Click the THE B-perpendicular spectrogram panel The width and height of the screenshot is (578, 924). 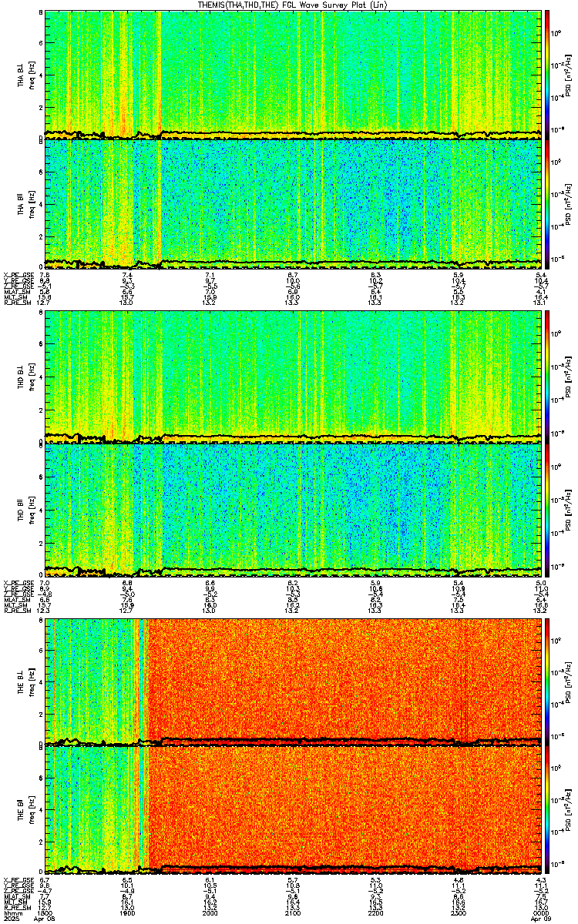pyautogui.click(x=293, y=681)
